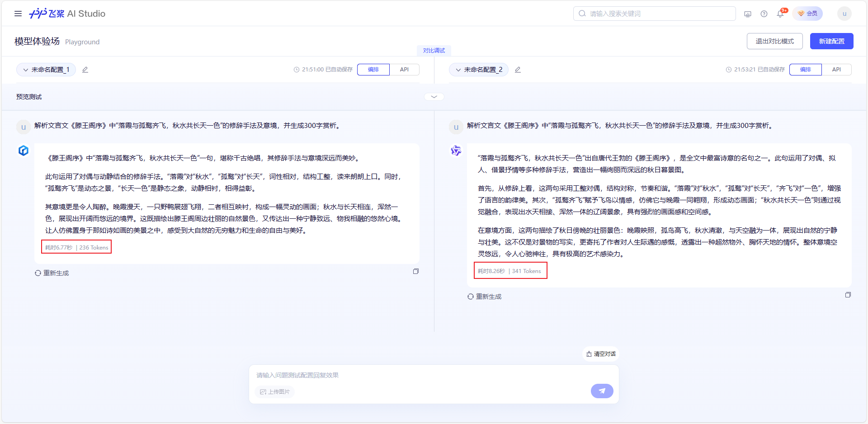This screenshot has height=424, width=868.
Task: Open the hamburger navigation menu
Action: tap(18, 13)
